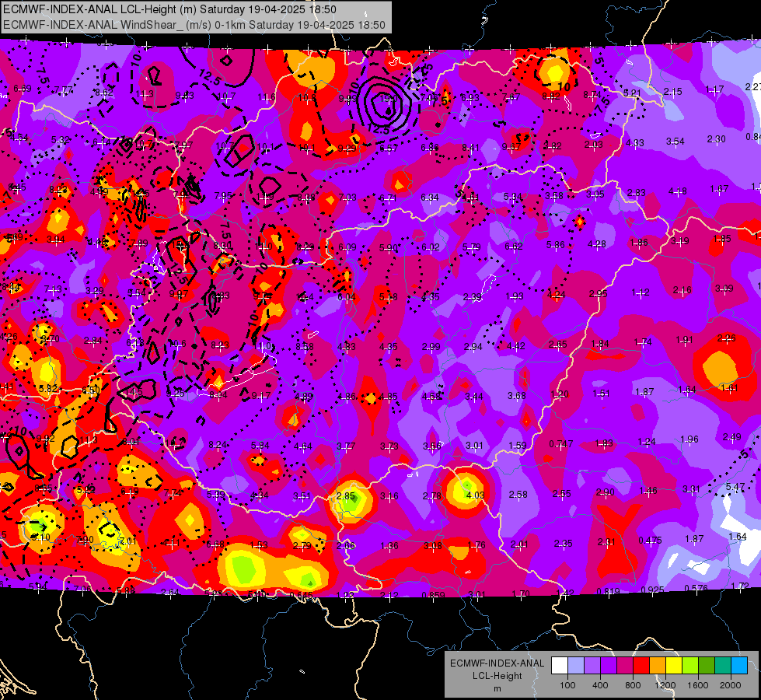Click the map value 0.475
This screenshot has width=761, height=700.
[x=650, y=541]
